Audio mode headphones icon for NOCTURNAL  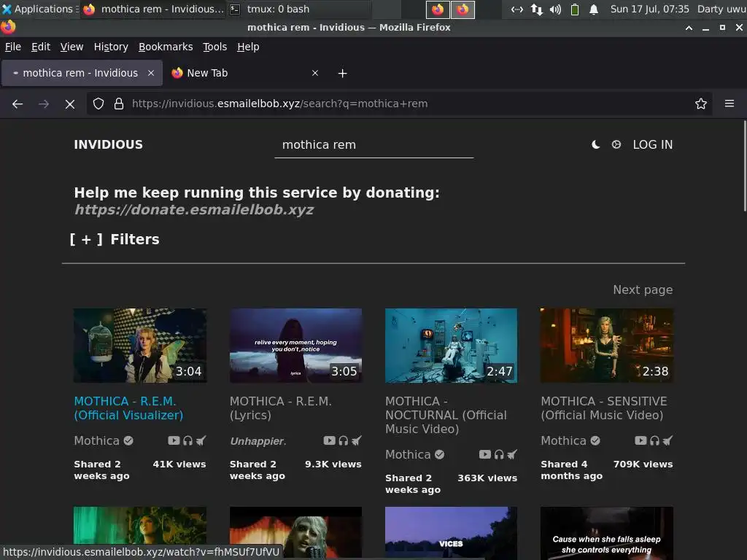pyautogui.click(x=499, y=454)
